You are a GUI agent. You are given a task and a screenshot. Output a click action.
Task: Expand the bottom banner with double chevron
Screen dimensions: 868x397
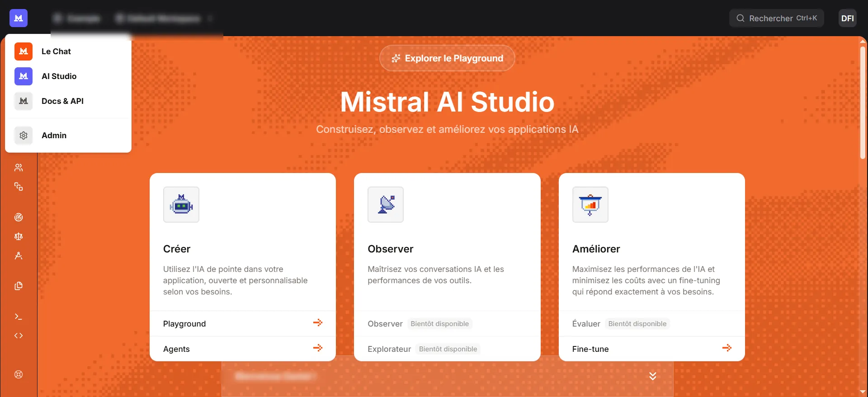click(653, 376)
